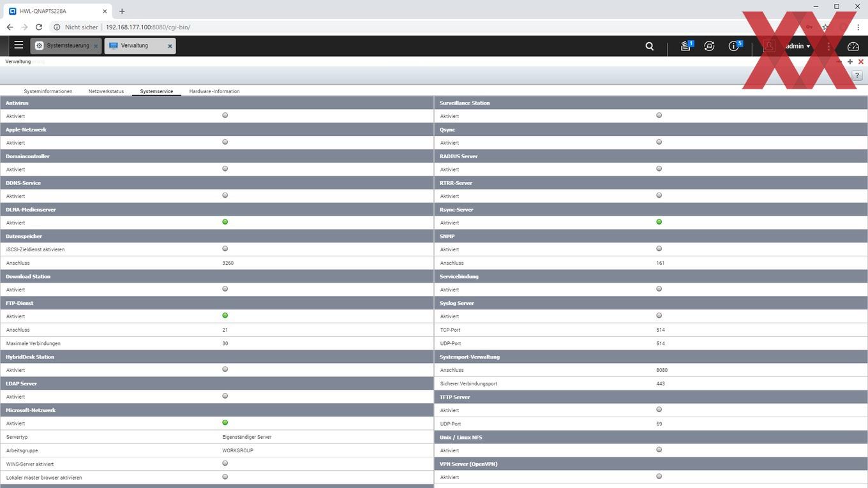Click TFTP UDP-Port value 69
The height and width of the screenshot is (488, 868).
(x=659, y=424)
